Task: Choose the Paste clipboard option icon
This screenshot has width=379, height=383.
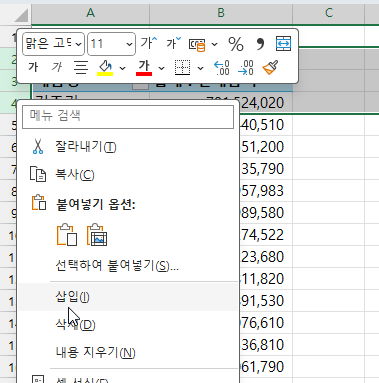Action: (x=67, y=235)
